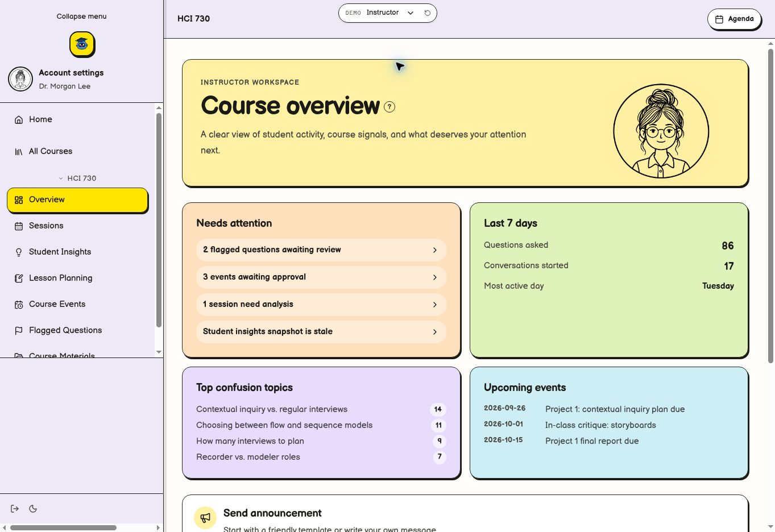Select Lesson Planning menu item

pyautogui.click(x=77, y=278)
